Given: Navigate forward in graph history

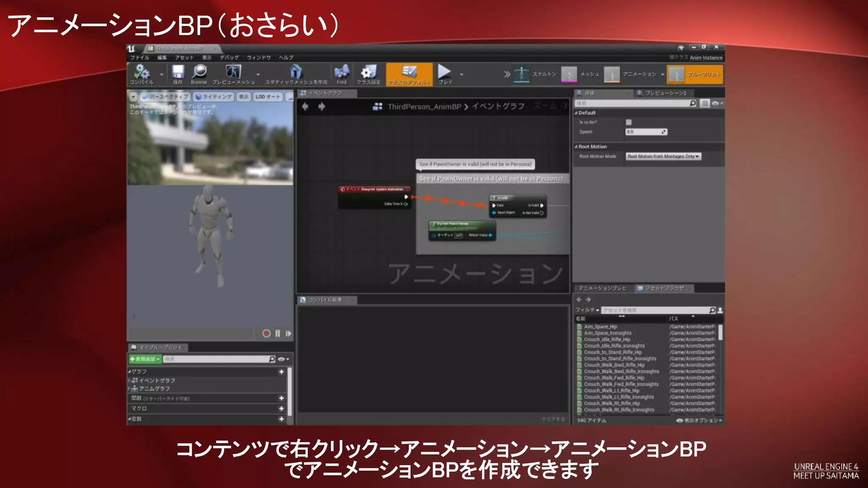Looking at the screenshot, I should click(322, 107).
